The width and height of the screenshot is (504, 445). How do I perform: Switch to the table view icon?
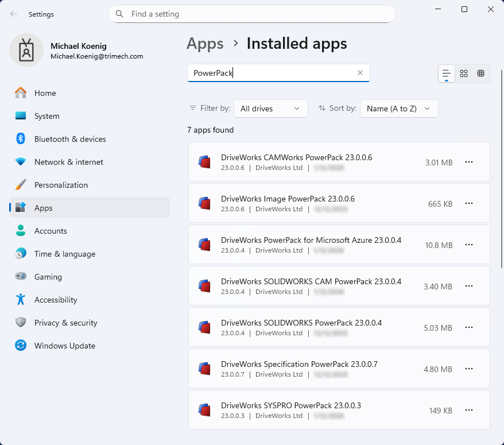tap(480, 73)
